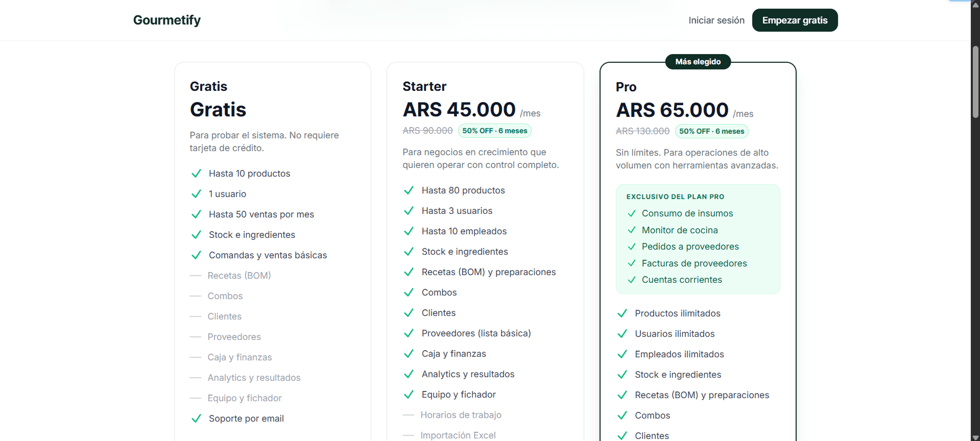980x441 pixels.
Task: Open the Gratis plan card header
Action: (x=208, y=86)
